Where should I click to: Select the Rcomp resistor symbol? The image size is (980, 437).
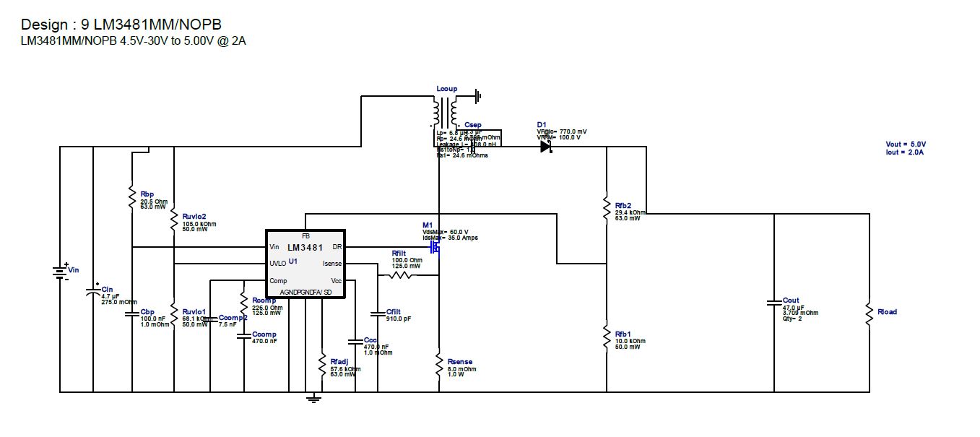pos(243,301)
